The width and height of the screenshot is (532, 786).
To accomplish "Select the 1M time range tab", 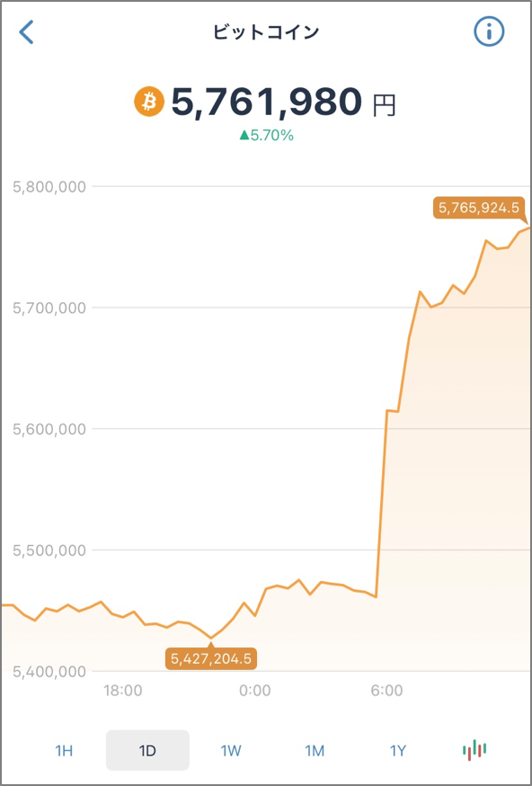I will (x=315, y=751).
